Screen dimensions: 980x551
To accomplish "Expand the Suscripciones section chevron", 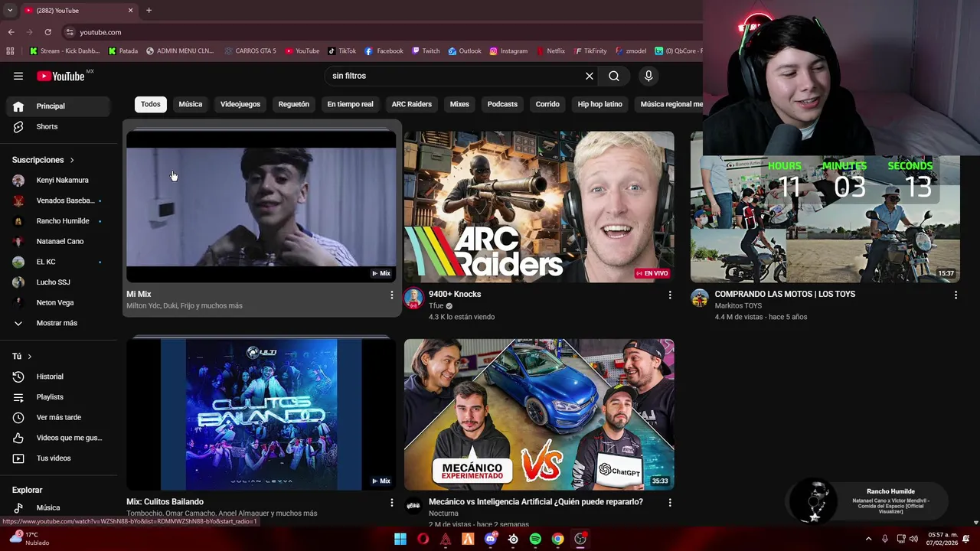I will (72, 160).
